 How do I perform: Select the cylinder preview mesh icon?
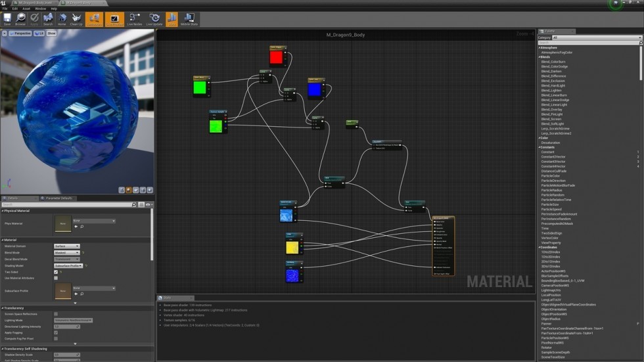(x=122, y=190)
